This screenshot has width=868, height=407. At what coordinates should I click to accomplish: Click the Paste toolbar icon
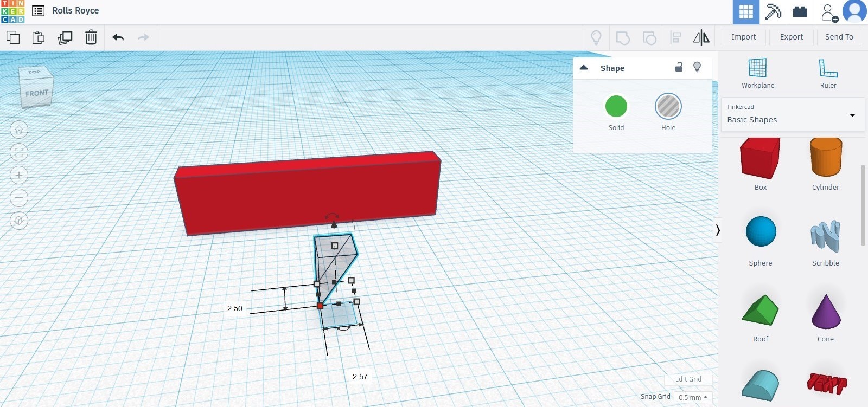(x=39, y=37)
